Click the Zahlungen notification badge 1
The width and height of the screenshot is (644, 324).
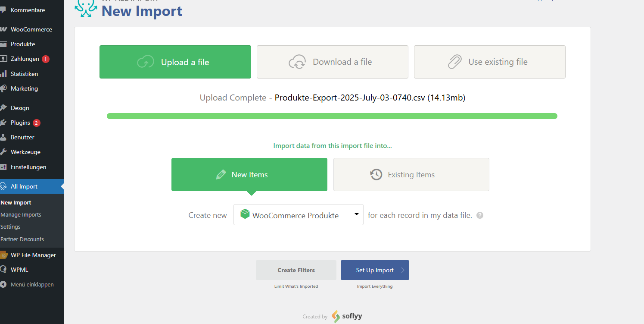(46, 59)
